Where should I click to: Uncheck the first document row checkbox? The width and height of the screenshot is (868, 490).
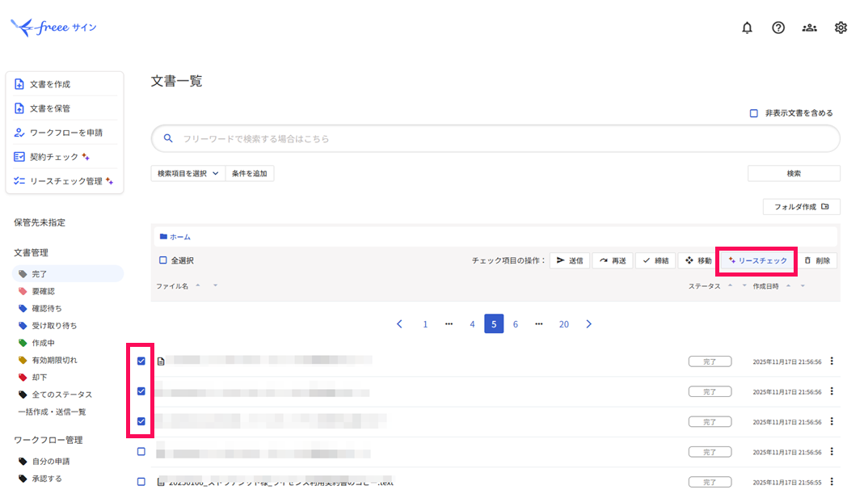click(x=141, y=361)
